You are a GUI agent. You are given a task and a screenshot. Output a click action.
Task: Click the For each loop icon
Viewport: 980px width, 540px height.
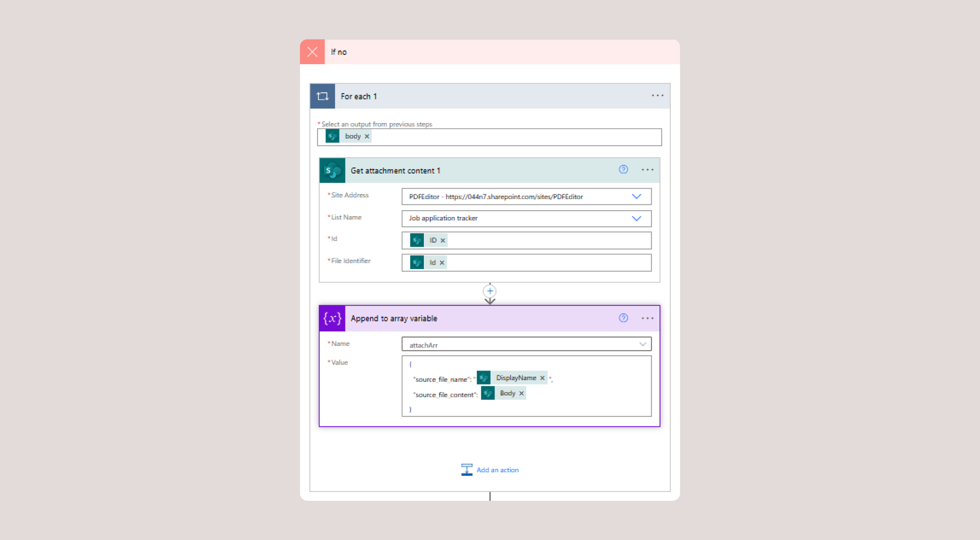[x=322, y=96]
